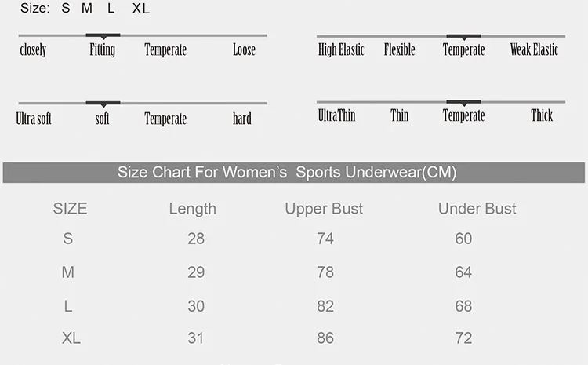Click the XL row size cell
588x365 pixels.
click(x=71, y=338)
